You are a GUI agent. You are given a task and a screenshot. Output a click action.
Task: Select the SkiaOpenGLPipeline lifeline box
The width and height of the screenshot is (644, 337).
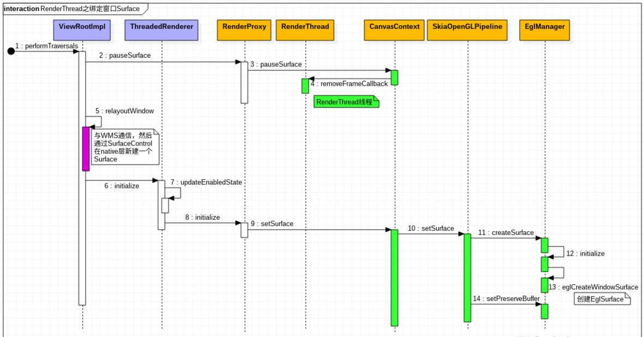[467, 30]
